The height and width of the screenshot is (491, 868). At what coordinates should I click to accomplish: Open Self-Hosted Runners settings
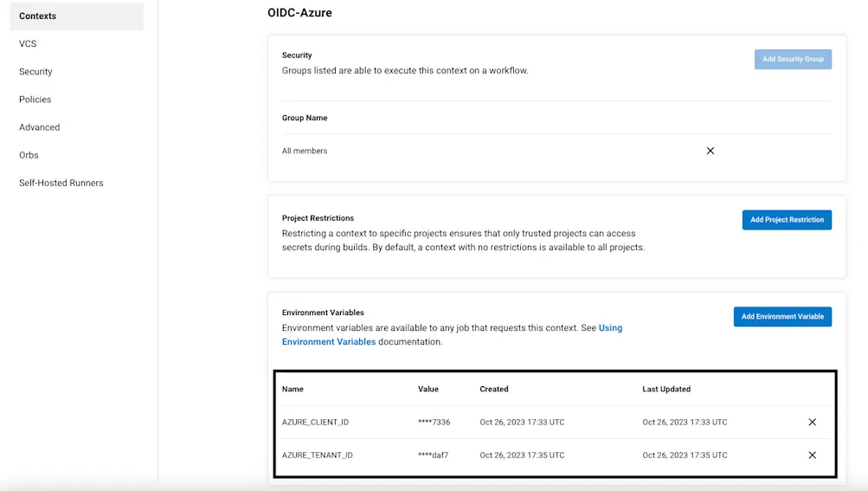[x=61, y=183]
